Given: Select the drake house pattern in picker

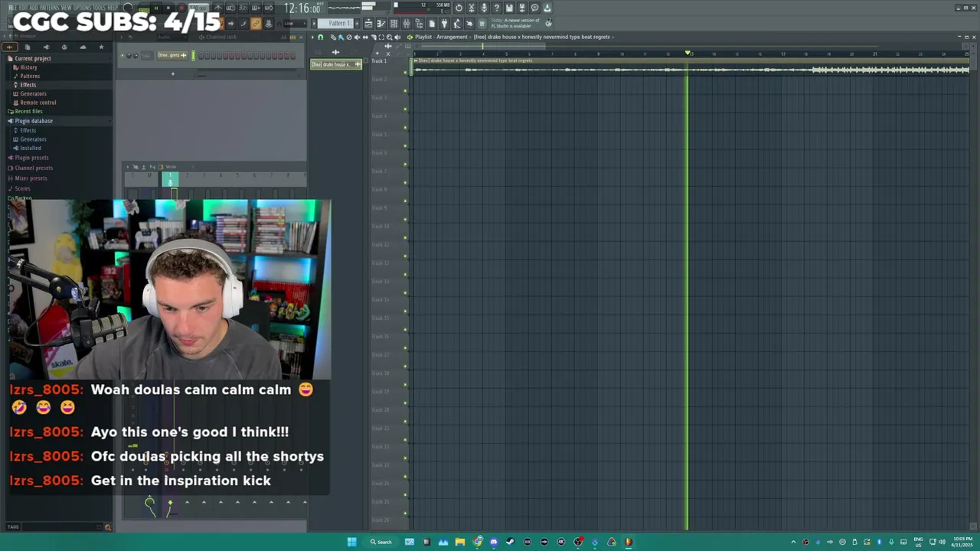Looking at the screenshot, I should [x=336, y=64].
